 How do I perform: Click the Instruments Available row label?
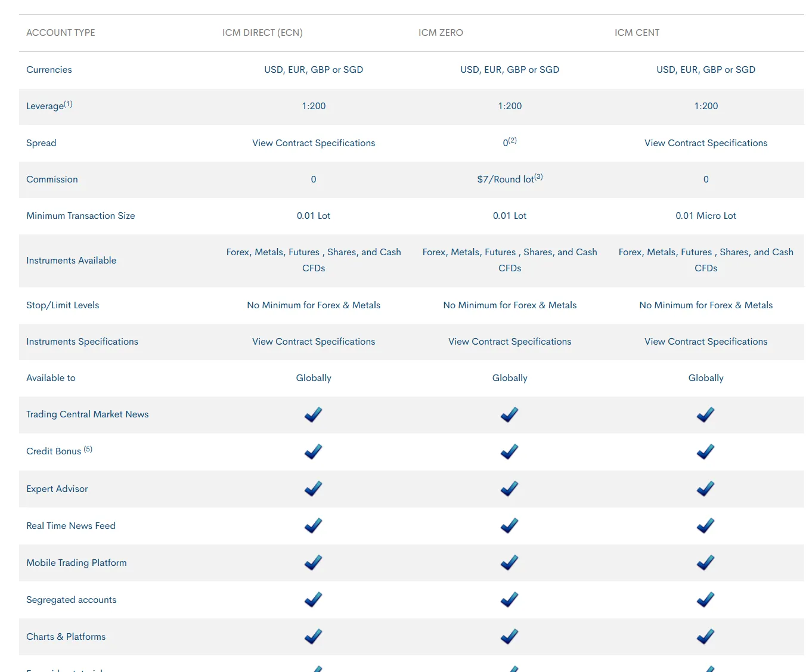72,261
